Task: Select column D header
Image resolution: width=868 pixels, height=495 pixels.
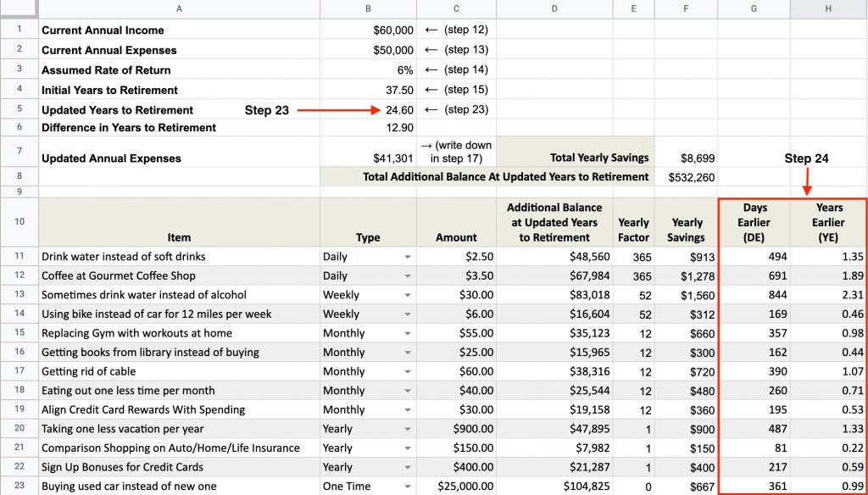Action: point(554,8)
